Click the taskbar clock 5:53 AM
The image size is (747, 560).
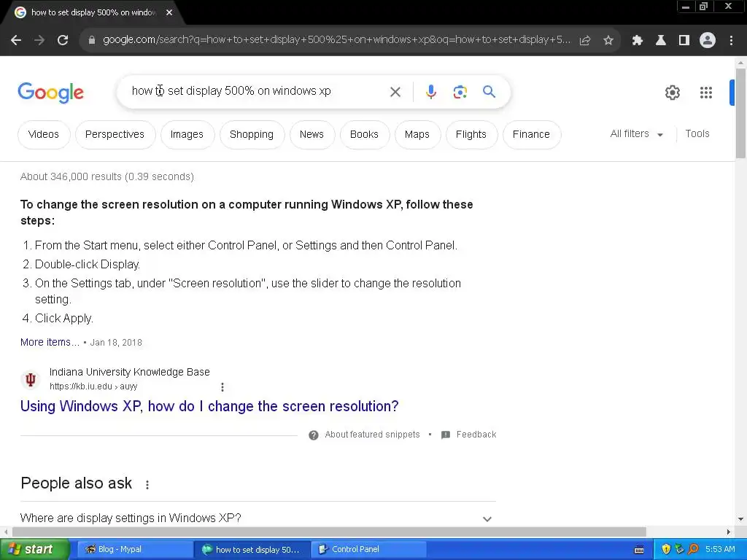pyautogui.click(x=720, y=550)
